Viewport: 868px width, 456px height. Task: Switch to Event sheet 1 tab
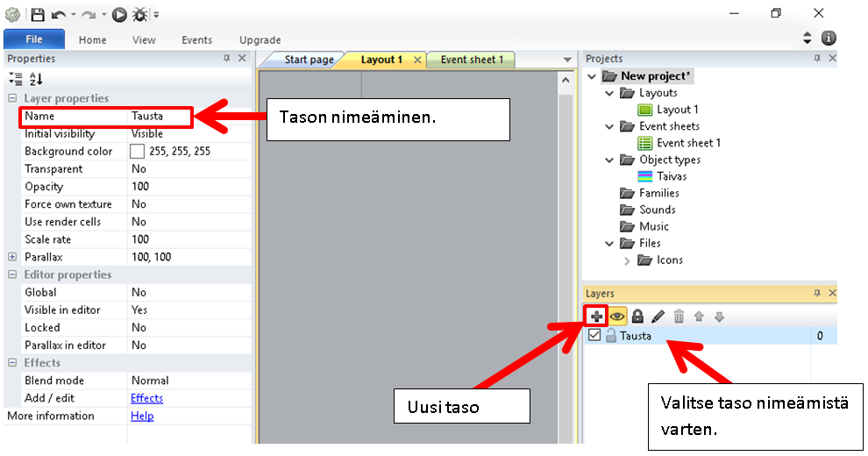472,60
